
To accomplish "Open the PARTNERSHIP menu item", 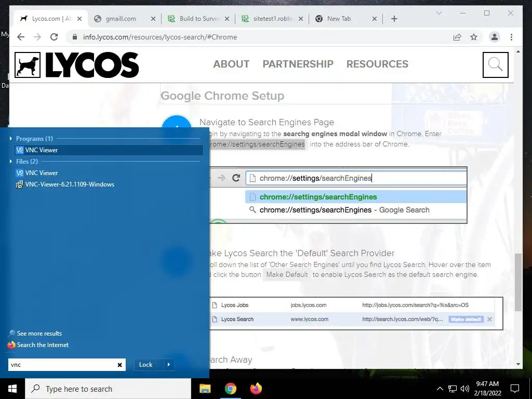I will tap(298, 64).
